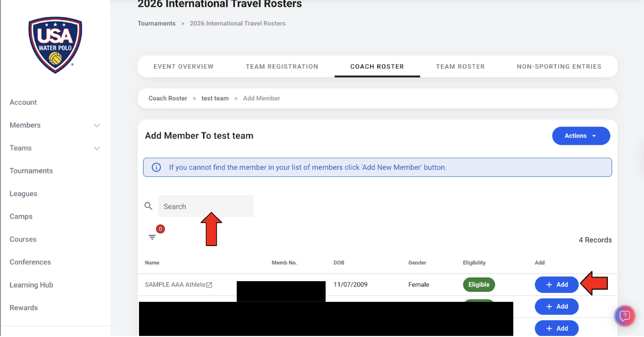The image size is (644, 337).
Task: Open Account in the sidebar
Action: coord(23,102)
